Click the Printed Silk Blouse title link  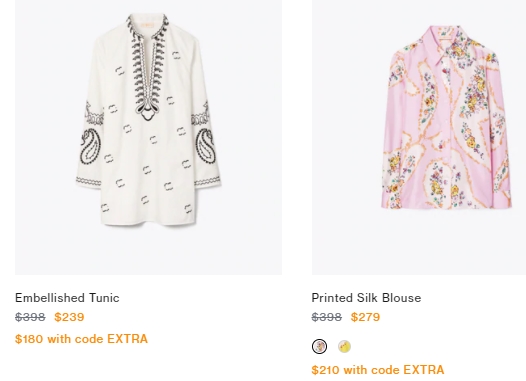tap(366, 298)
